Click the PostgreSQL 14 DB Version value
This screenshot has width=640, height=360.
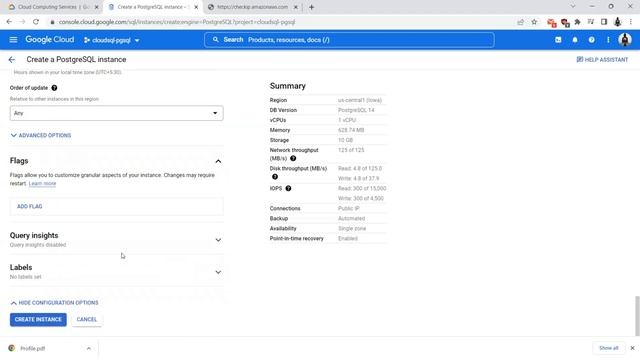(356, 110)
